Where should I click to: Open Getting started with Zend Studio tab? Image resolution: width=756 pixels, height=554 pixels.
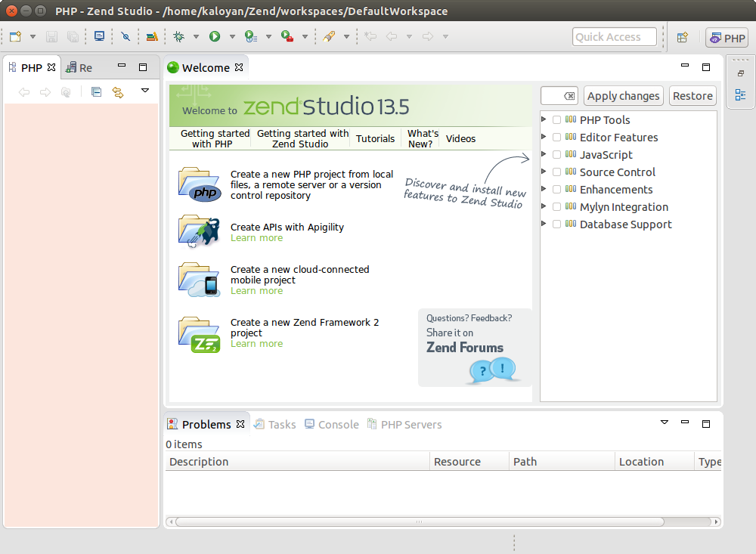303,139
